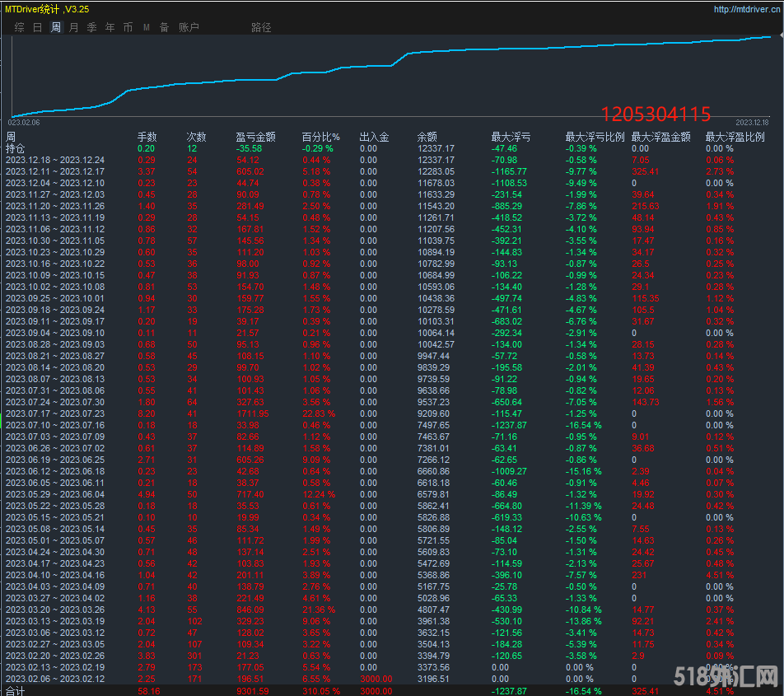Click max floating loss -1237.87 in 2023.07.10 row
Viewport: 784px width, 696px height.
pos(509,425)
